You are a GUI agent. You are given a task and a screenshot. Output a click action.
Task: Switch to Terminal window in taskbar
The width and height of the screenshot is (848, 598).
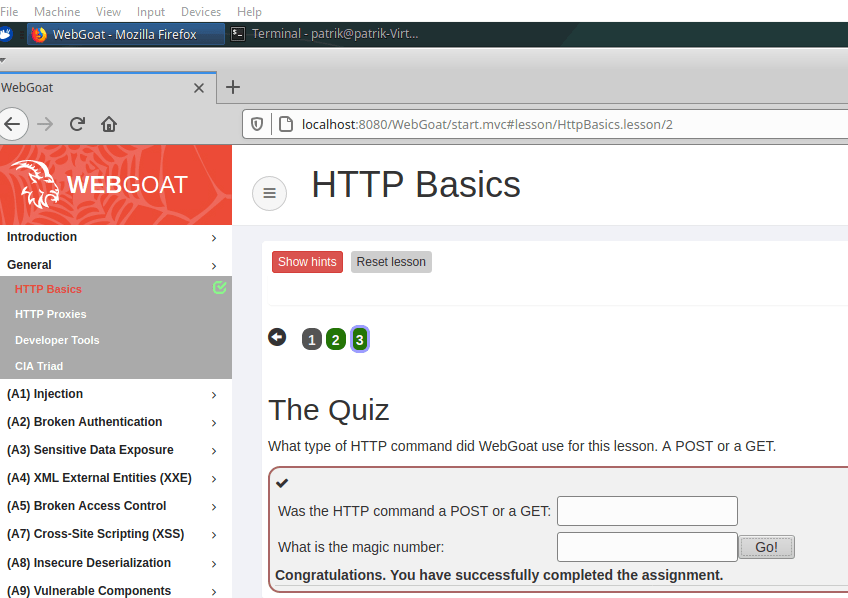click(x=324, y=34)
